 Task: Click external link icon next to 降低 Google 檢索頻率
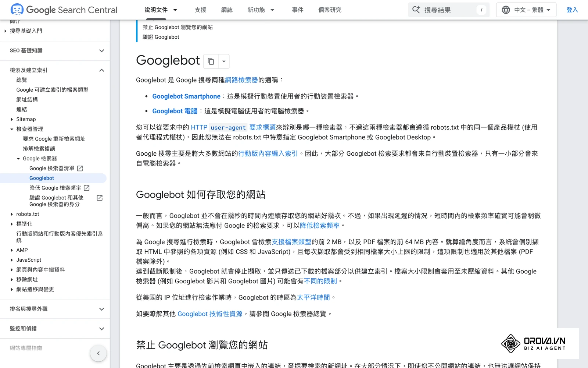pyautogui.click(x=87, y=188)
